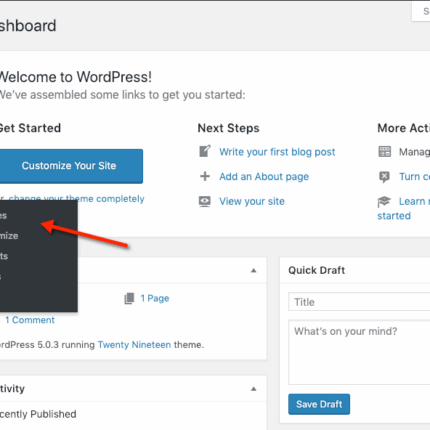Click the graduation cap icon beside Learn more

(384, 201)
